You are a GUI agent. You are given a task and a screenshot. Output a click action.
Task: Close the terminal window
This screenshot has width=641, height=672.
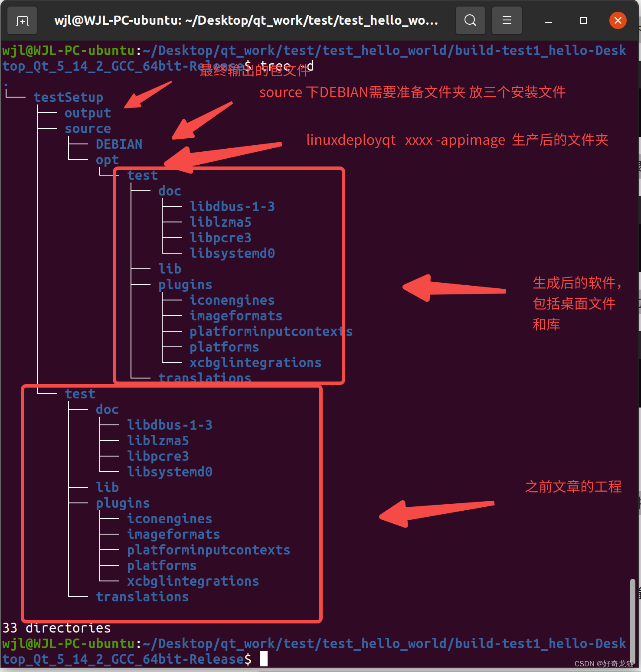pos(618,20)
